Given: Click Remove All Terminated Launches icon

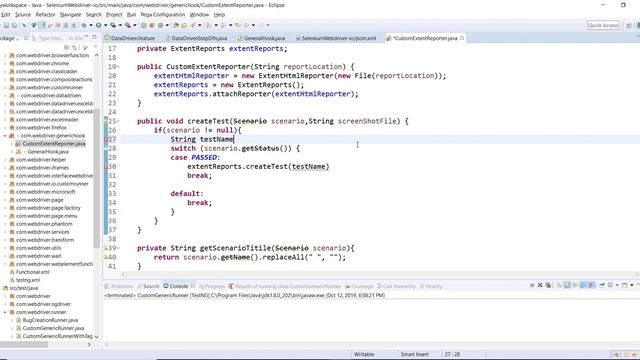Looking at the screenshot, I should pyautogui.click(x=548, y=285).
